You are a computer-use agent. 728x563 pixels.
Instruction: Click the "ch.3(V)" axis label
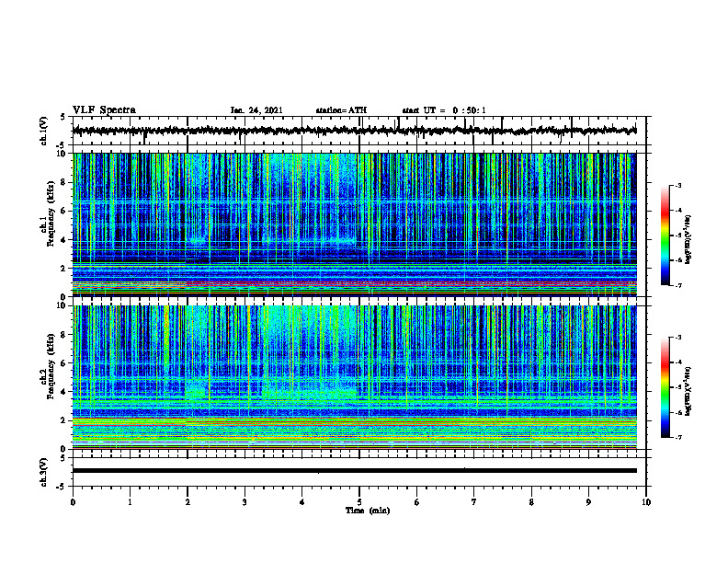pyautogui.click(x=44, y=472)
